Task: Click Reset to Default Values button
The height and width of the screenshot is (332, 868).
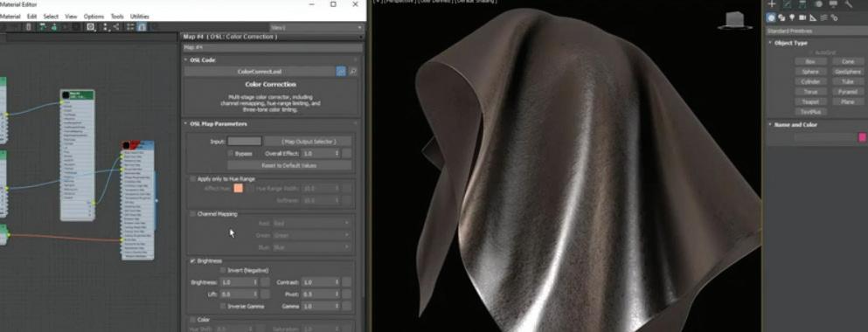Action: (289, 165)
